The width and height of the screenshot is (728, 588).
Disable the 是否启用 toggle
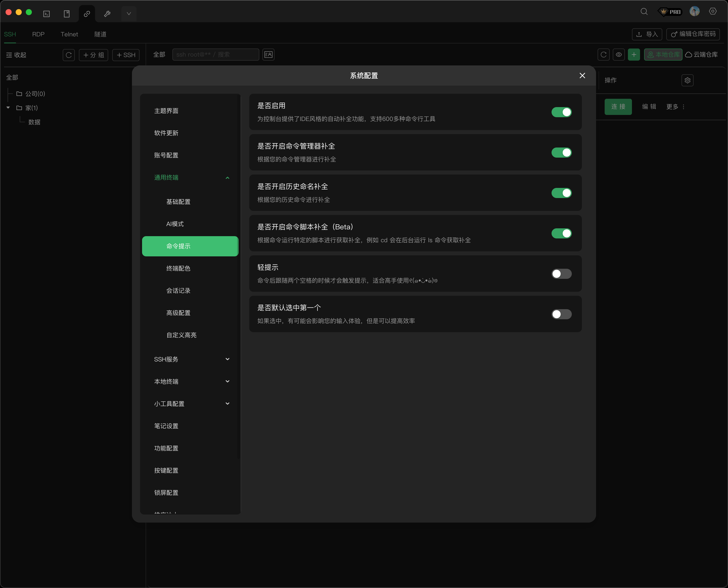pos(561,112)
